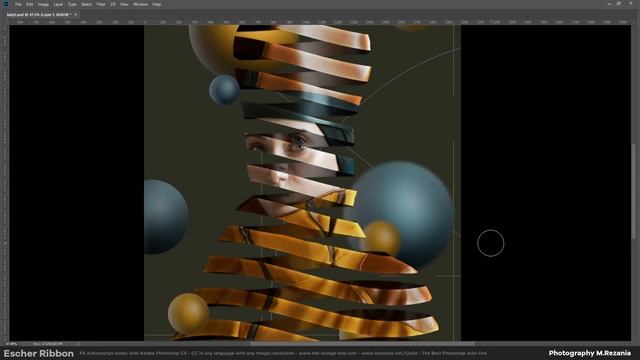The height and width of the screenshot is (360, 640).
Task: Open the View menu
Action: click(124, 4)
